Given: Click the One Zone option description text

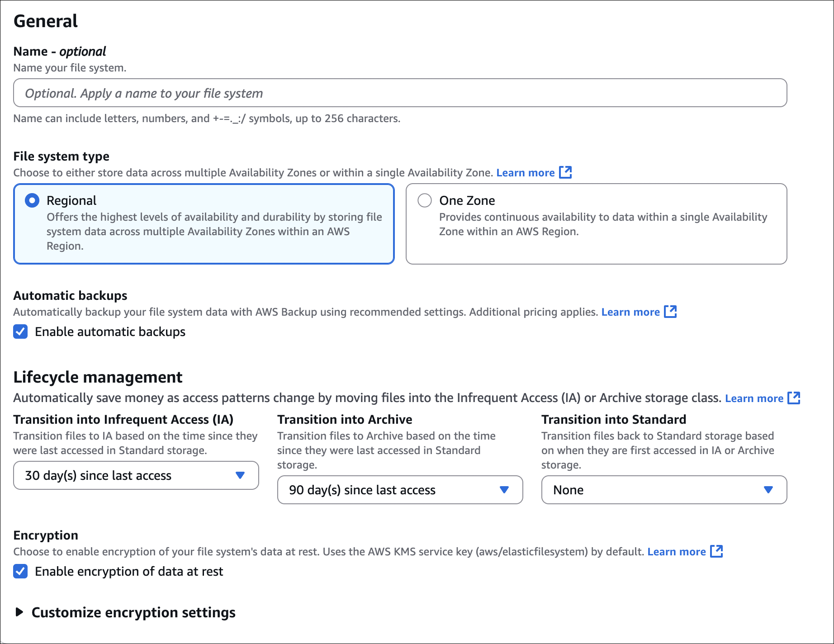Looking at the screenshot, I should point(603,224).
